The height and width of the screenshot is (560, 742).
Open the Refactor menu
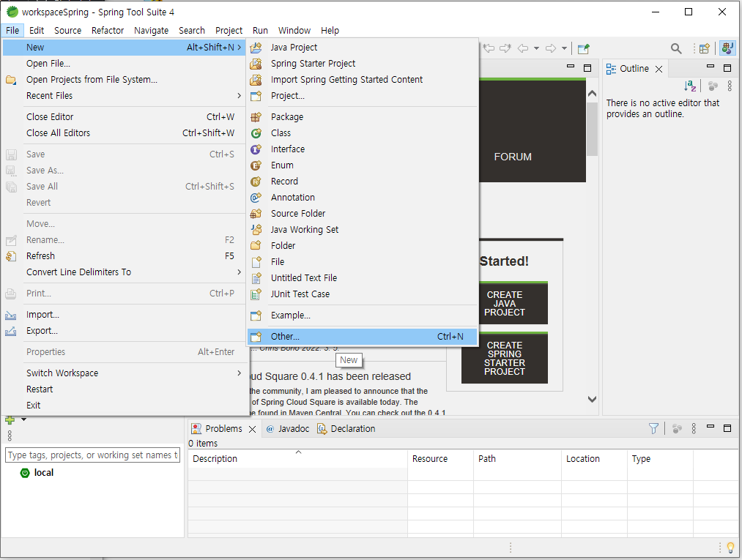[x=108, y=30]
